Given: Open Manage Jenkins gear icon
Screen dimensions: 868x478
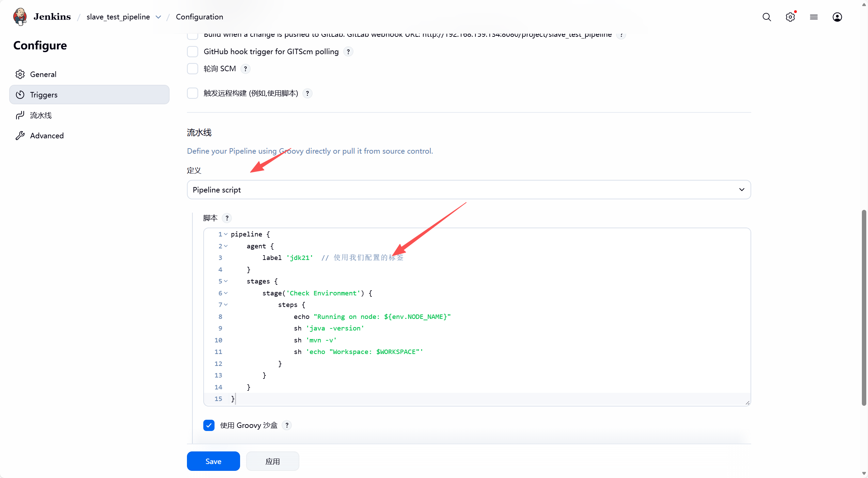Looking at the screenshot, I should tap(790, 17).
